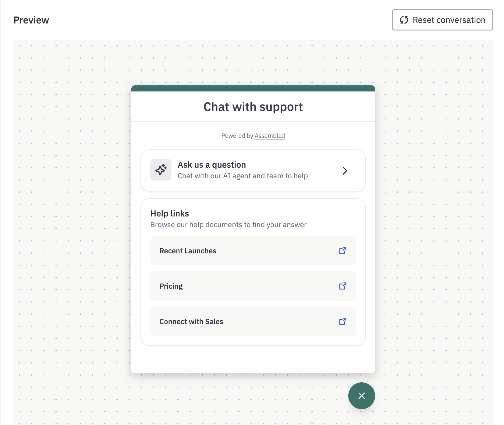The width and height of the screenshot is (504, 425).
Task: Click the Chat with support header title
Action: tap(253, 107)
